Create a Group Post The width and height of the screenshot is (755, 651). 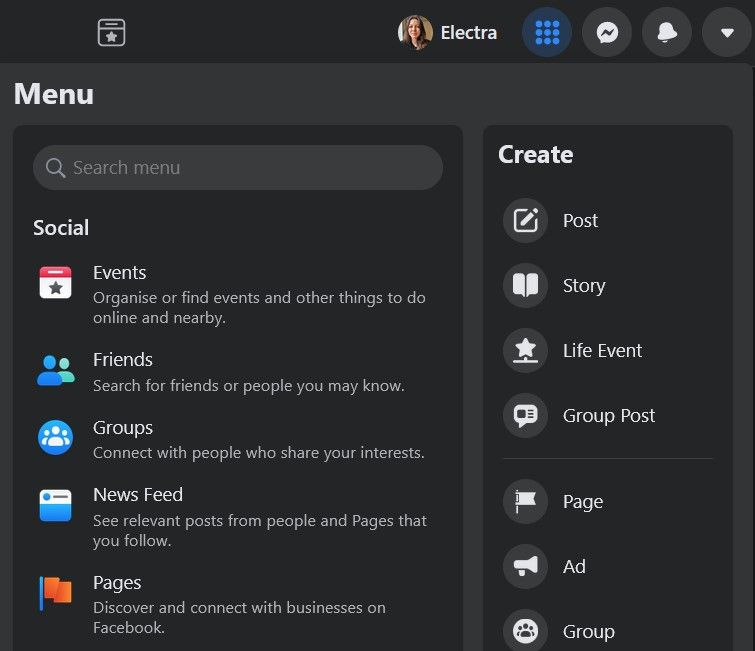pyautogui.click(x=608, y=416)
